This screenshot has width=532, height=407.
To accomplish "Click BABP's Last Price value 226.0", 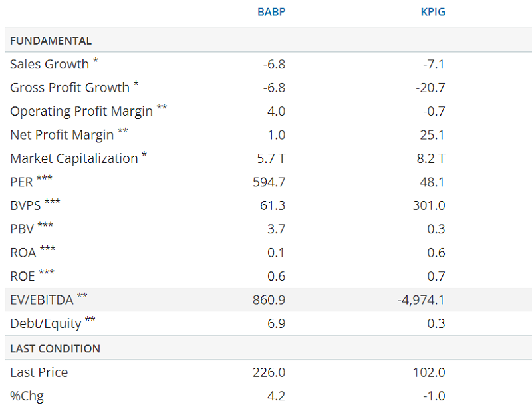I will click(x=269, y=372).
